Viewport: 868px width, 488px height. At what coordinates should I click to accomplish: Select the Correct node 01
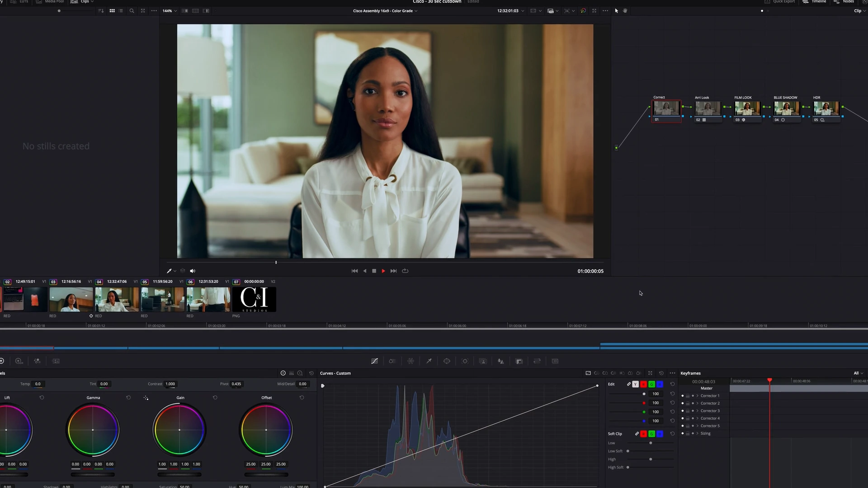click(666, 111)
